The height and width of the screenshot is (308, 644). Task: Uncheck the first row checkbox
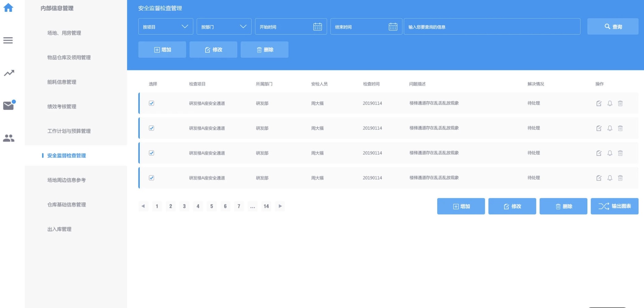151,103
